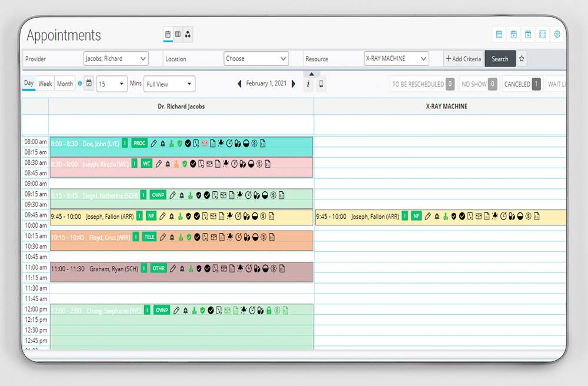Viewport: 588px width, 386px height.
Task: Open the Location dropdown showing Choose
Action: pyautogui.click(x=256, y=58)
